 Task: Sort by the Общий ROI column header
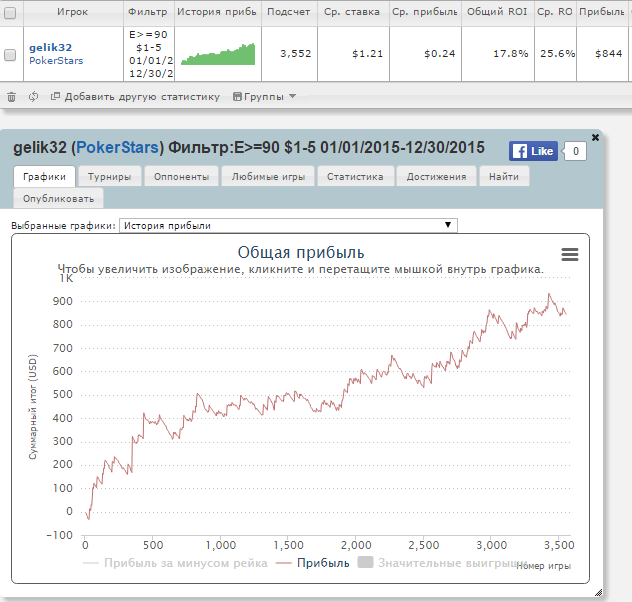pyautogui.click(x=497, y=12)
